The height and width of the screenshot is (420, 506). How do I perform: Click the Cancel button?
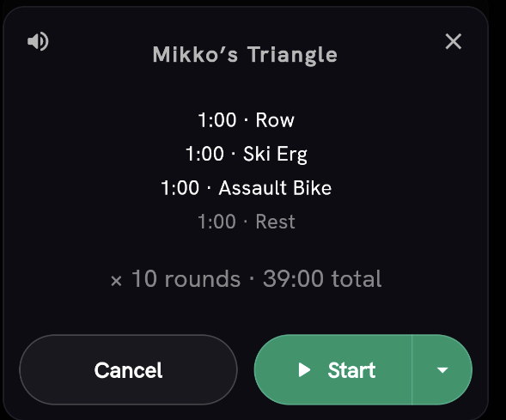click(x=129, y=369)
